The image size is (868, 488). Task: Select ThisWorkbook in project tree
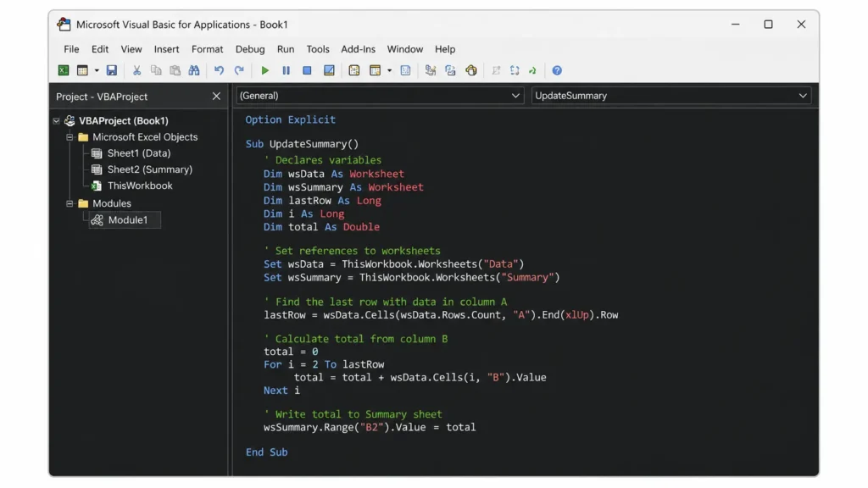140,186
